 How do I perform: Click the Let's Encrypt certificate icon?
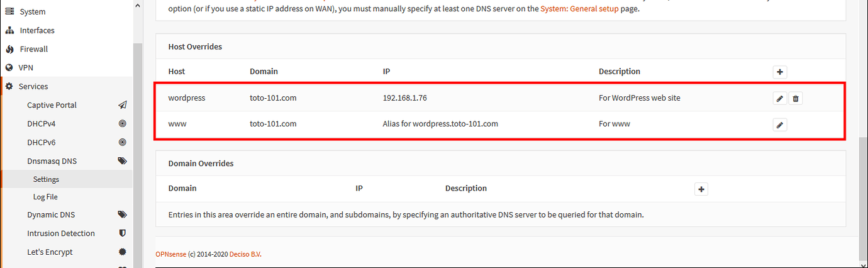click(122, 252)
